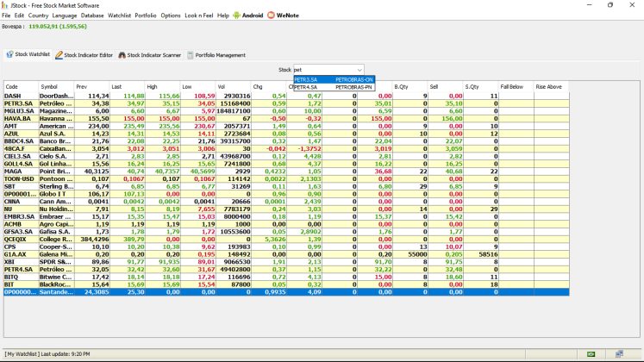Click the Android robot icon
Screen dimensions: 644x362
236,16
